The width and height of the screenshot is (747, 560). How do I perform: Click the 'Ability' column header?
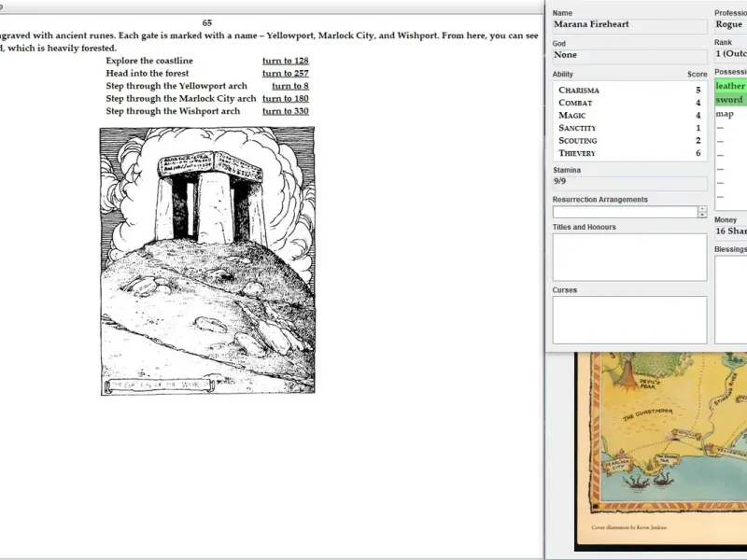click(x=563, y=75)
